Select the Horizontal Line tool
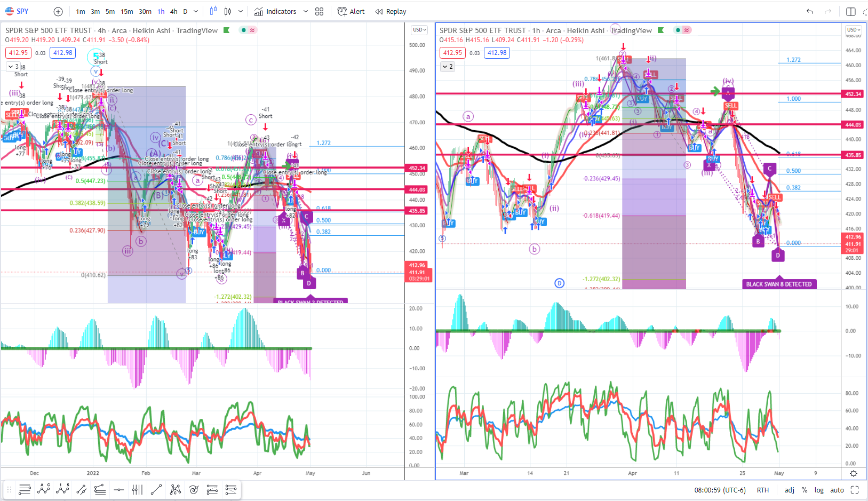This screenshot has width=868, height=501. tap(118, 489)
